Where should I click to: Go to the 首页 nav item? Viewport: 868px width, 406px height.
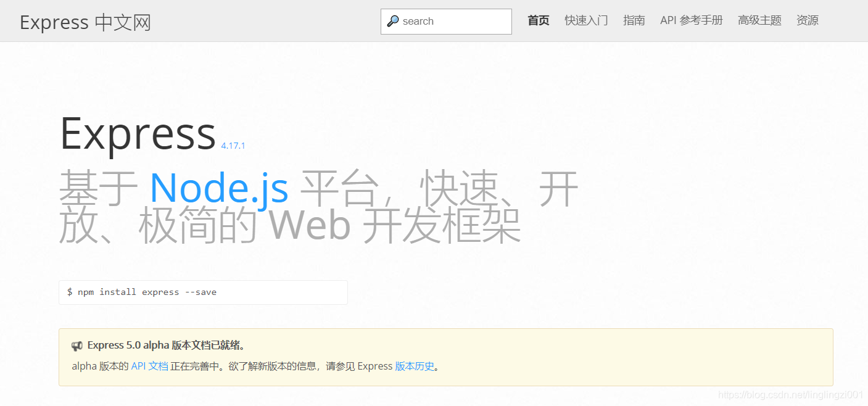click(x=539, y=20)
